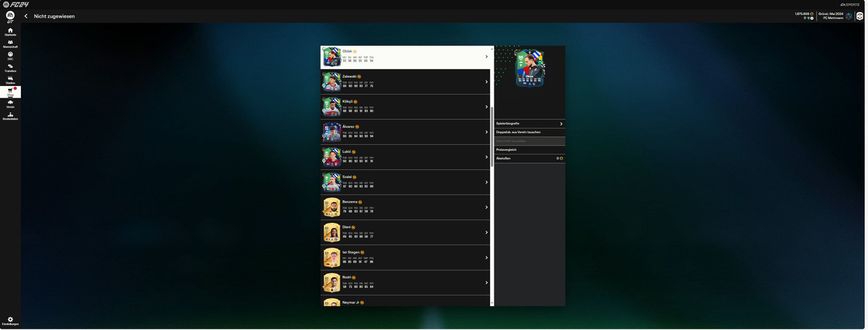The image size is (868, 330).
Task: Click the FC Mettmann club name
Action: pyautogui.click(x=833, y=18)
